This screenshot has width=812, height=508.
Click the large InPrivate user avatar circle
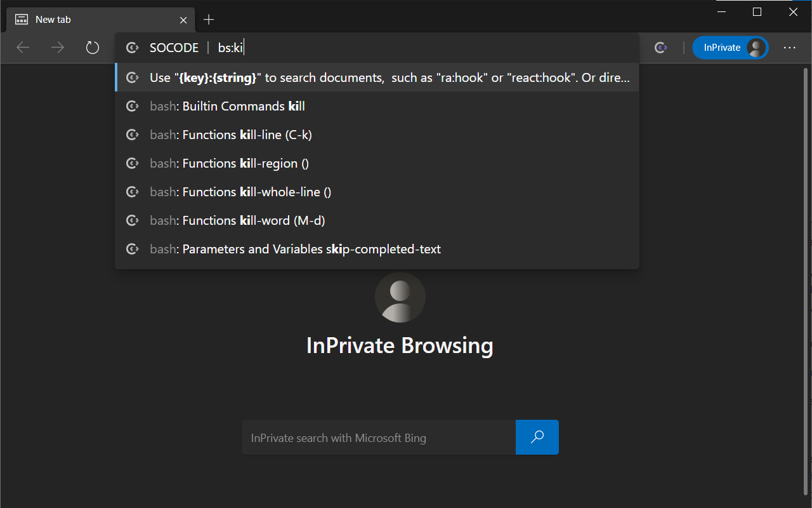pyautogui.click(x=400, y=297)
